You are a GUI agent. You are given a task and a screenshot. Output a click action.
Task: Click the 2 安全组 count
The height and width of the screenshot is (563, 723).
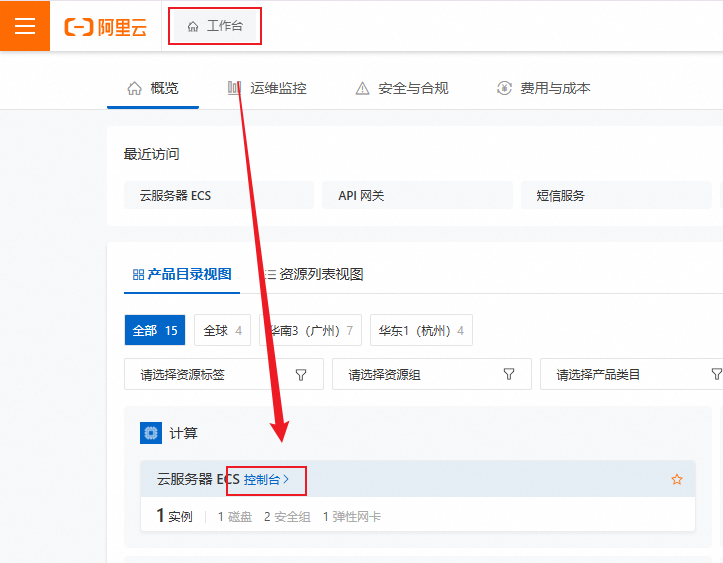[287, 517]
